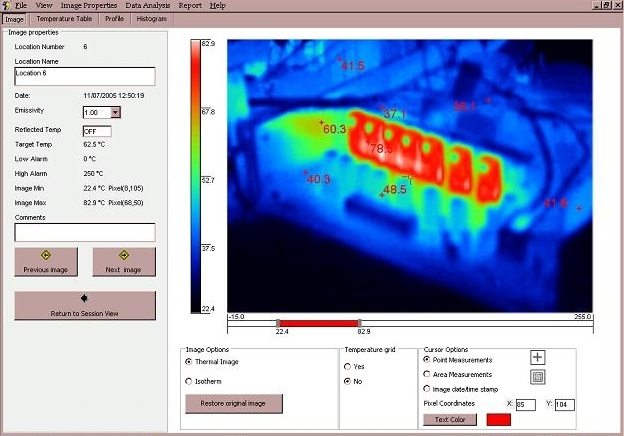
Task: Click the 40.3 measurement point on thermal image
Action: click(306, 173)
